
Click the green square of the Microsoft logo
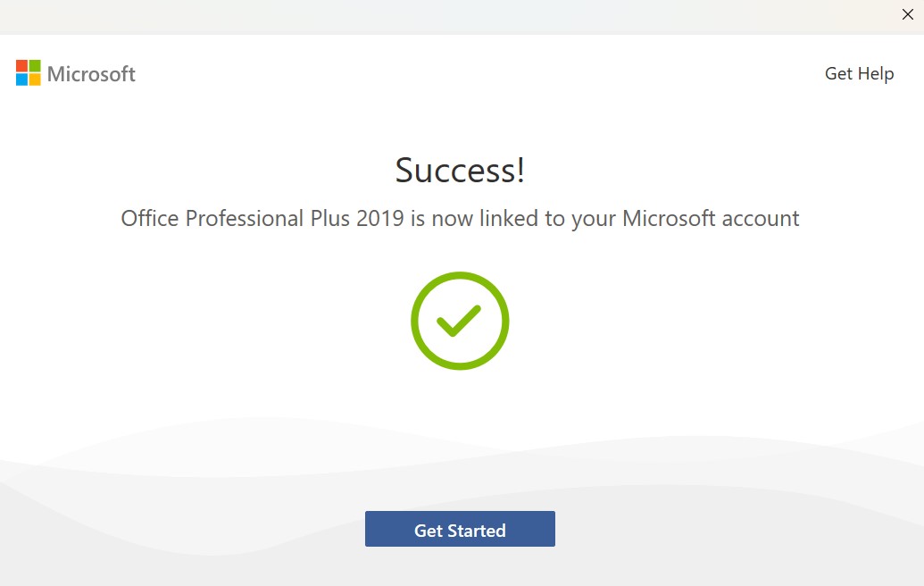pos(35,66)
